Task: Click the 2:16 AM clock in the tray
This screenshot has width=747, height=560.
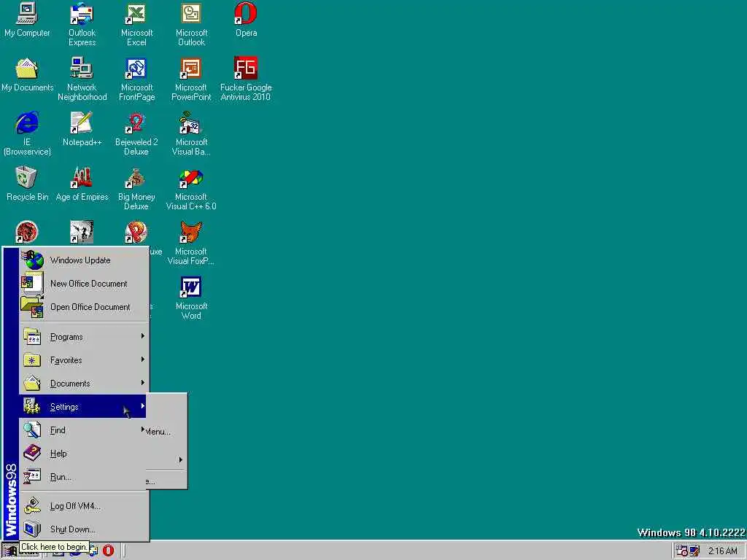Action: pyautogui.click(x=722, y=551)
